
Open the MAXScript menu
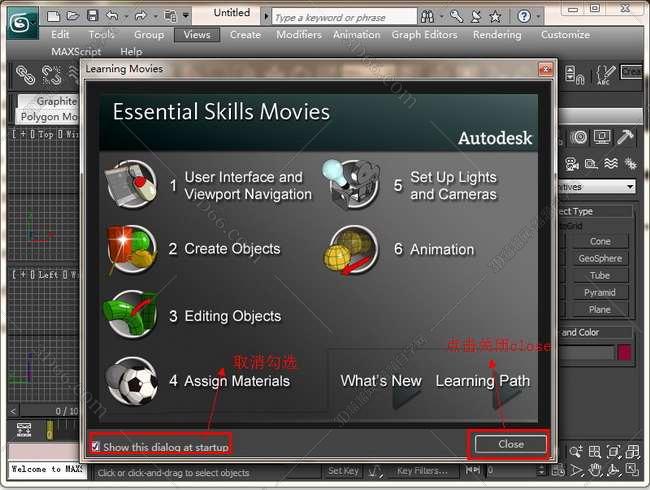(76, 52)
